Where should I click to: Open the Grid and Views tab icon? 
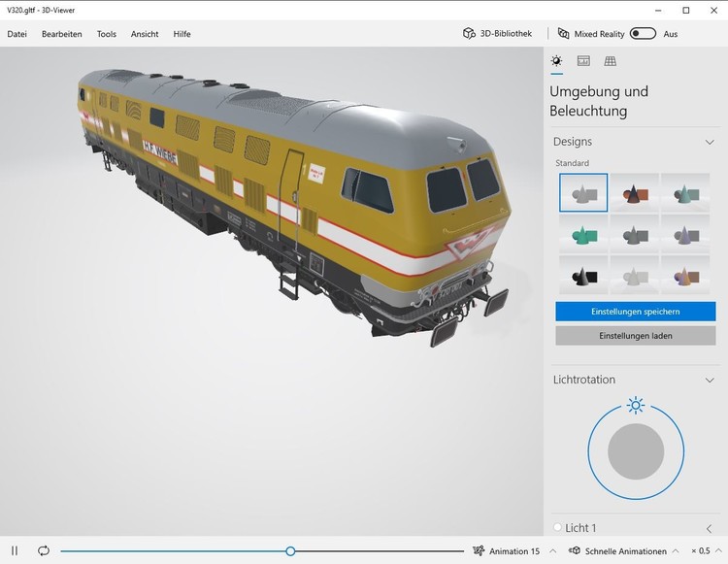pyautogui.click(x=611, y=61)
